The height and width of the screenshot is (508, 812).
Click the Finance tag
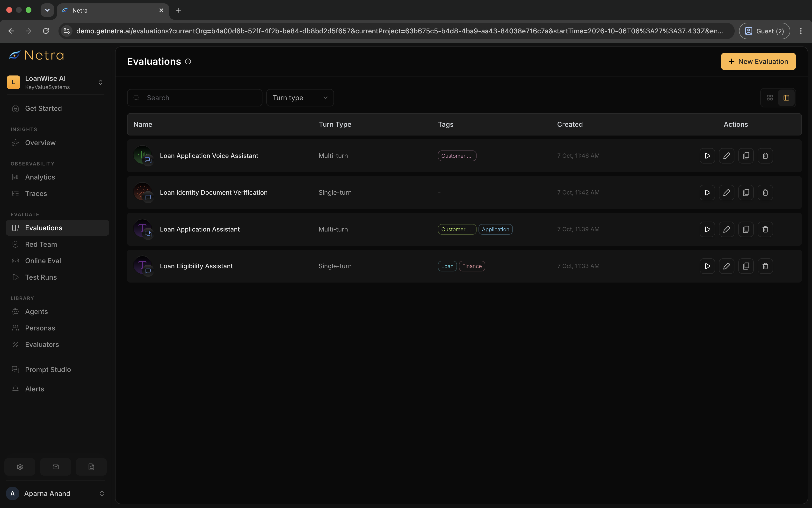coord(472,266)
